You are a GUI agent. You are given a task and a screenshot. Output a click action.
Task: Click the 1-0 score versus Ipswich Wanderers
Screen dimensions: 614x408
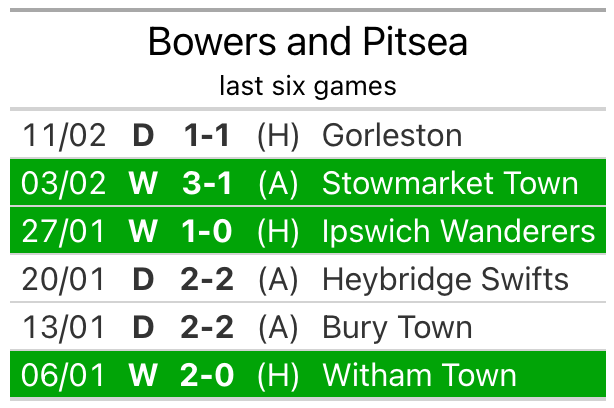coord(207,231)
